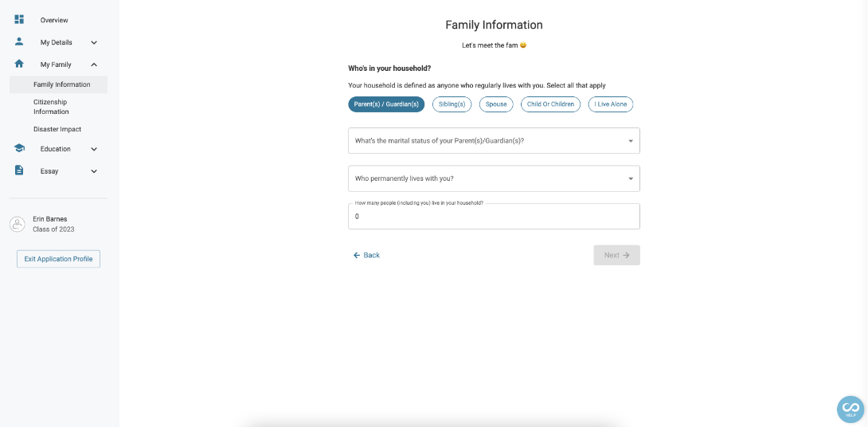Select the I Live Alone chip
This screenshot has width=868, height=427.
(x=611, y=104)
